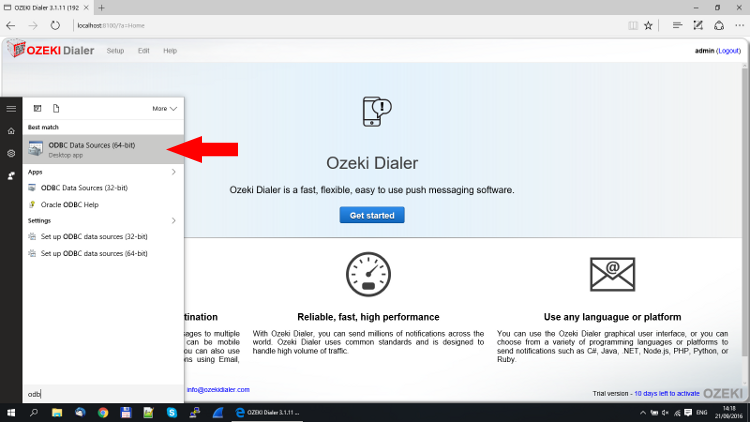The height and width of the screenshot is (422, 750).
Task: Open Google Chrome from the taskbar
Action: pyautogui.click(x=103, y=412)
